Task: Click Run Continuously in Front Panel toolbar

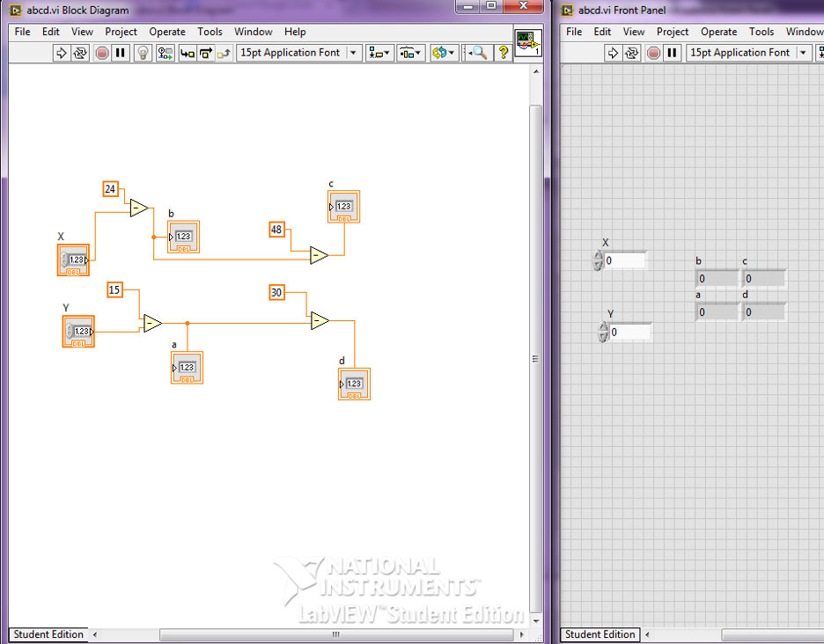Action: pos(632,53)
